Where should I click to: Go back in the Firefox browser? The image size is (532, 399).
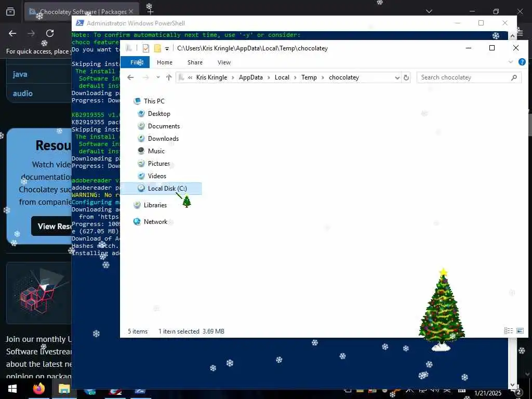click(x=12, y=33)
